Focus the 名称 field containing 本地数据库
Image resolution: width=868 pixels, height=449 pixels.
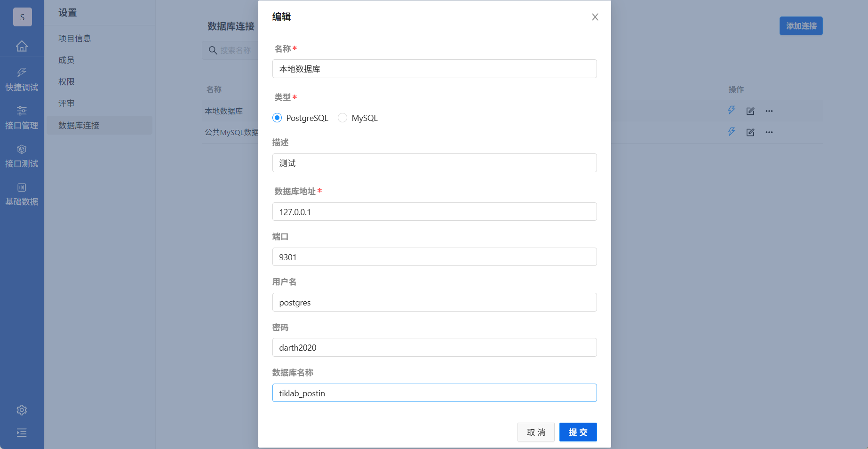tap(434, 69)
